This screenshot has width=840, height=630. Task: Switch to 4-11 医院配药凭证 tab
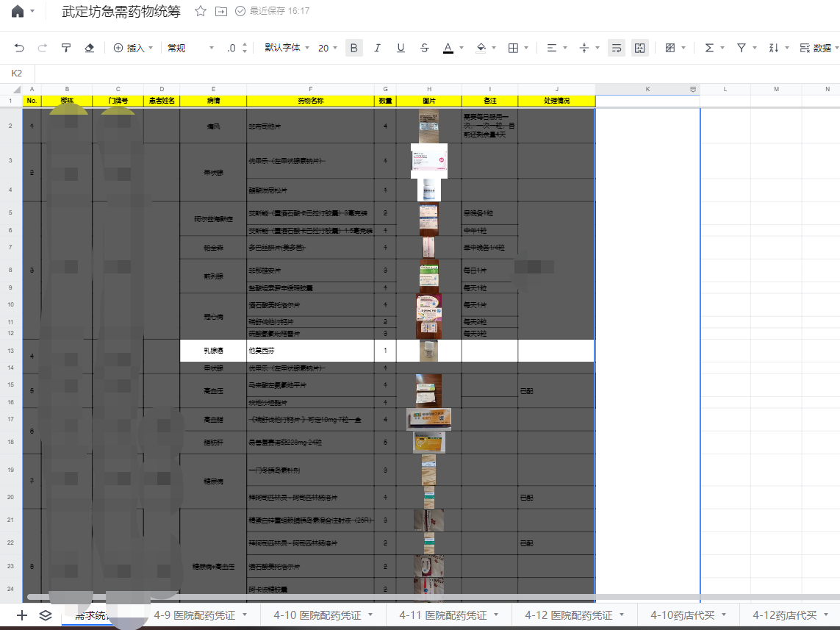coord(443,615)
